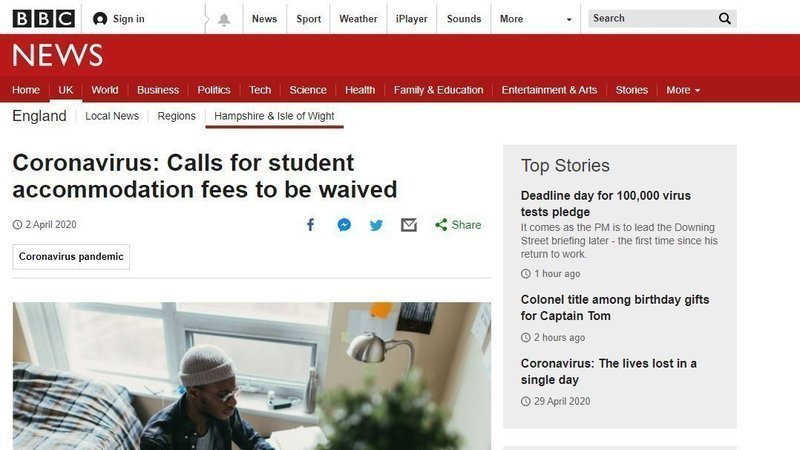
Task: Open Colonel title among birthday gifts story
Action: click(x=615, y=308)
